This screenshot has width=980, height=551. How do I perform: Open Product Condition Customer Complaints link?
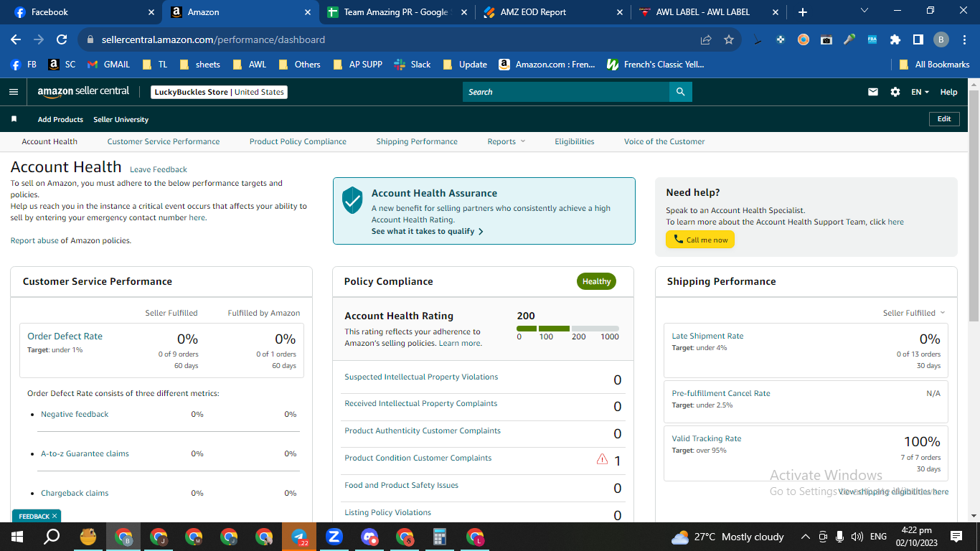click(x=418, y=458)
